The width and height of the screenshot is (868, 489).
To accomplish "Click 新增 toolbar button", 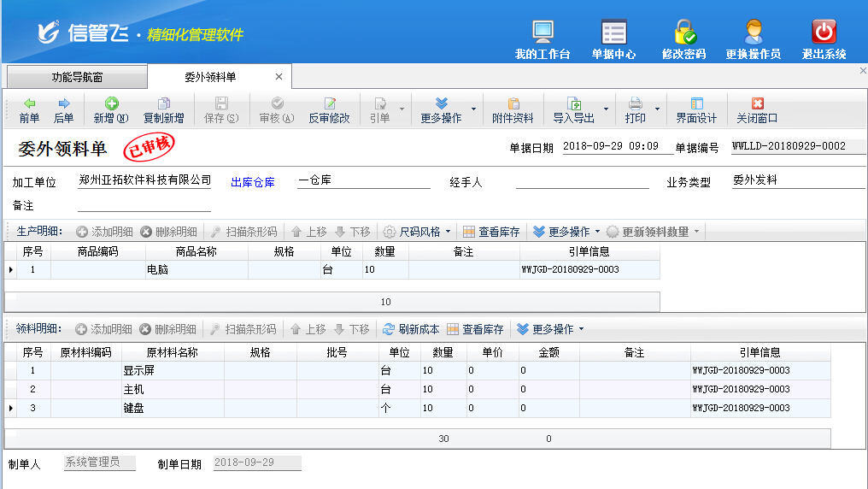I will pyautogui.click(x=111, y=110).
